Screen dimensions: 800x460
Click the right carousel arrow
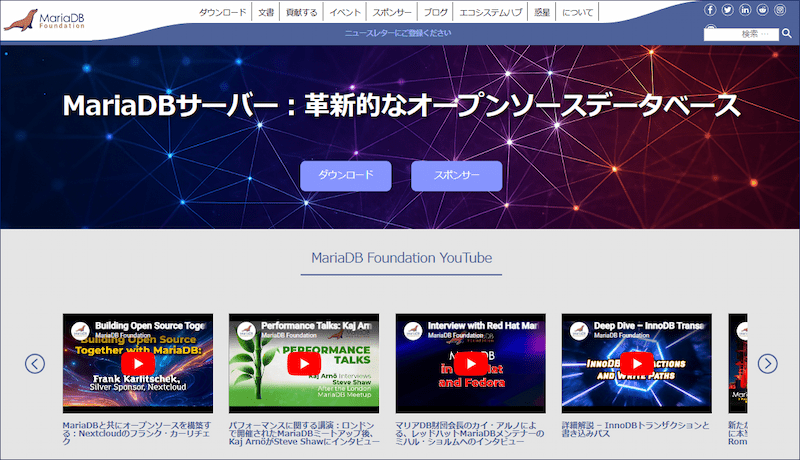point(767,364)
